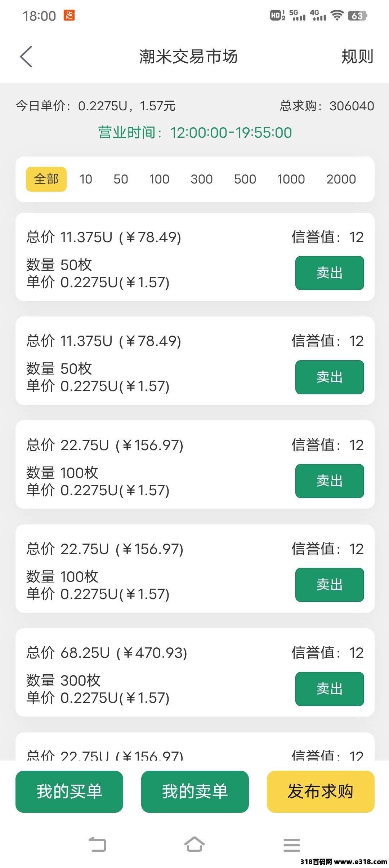Open the recent apps menu icon
Image resolution: width=389 pixels, height=868 pixels.
click(291, 845)
